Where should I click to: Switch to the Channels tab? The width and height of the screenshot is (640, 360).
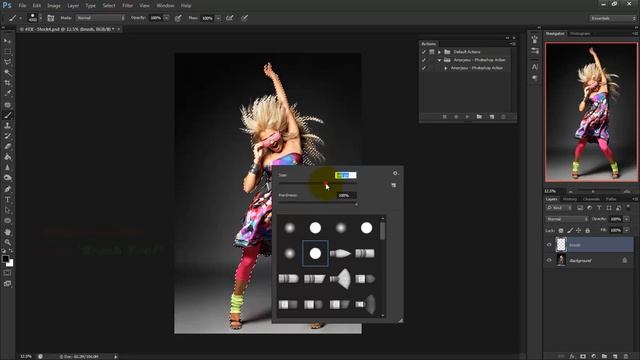[591, 199]
